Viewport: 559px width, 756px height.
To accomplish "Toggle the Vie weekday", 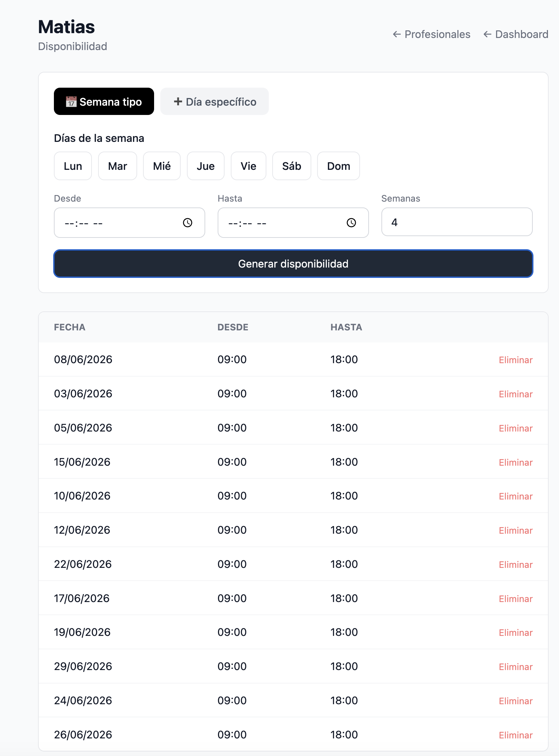I will point(248,166).
